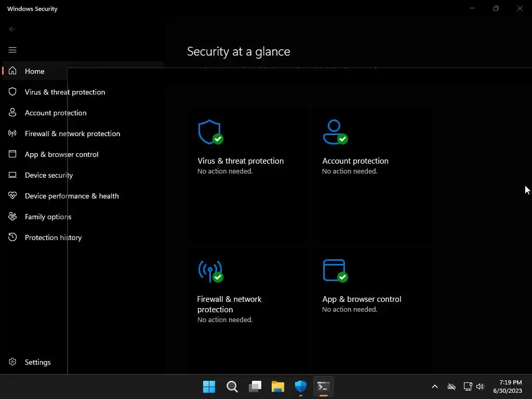Screen dimensions: 532x399
Task: Open the hamburger navigation menu
Action: (x=12, y=50)
